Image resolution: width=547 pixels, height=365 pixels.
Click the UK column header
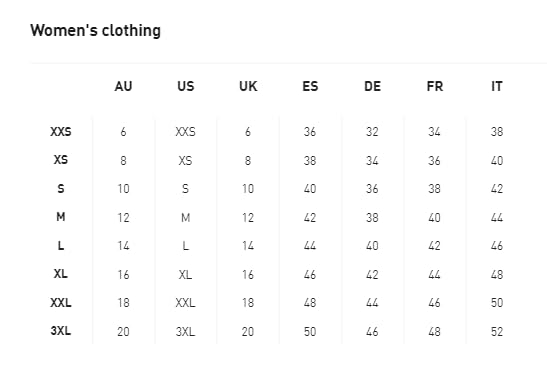[x=248, y=86]
